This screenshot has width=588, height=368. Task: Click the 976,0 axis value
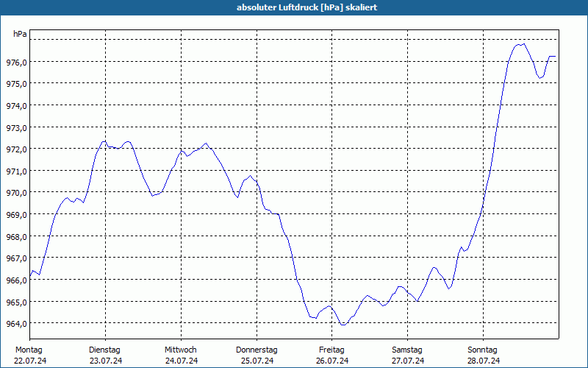16,63
